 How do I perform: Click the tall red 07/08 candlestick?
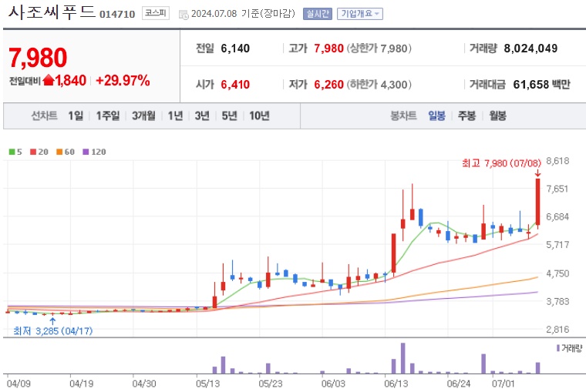click(537, 202)
